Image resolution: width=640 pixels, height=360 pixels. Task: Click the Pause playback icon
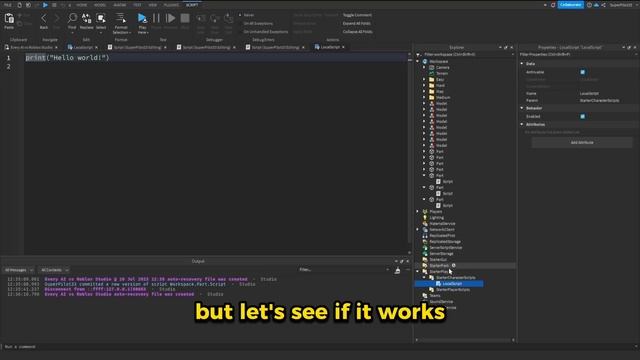[x=156, y=18]
